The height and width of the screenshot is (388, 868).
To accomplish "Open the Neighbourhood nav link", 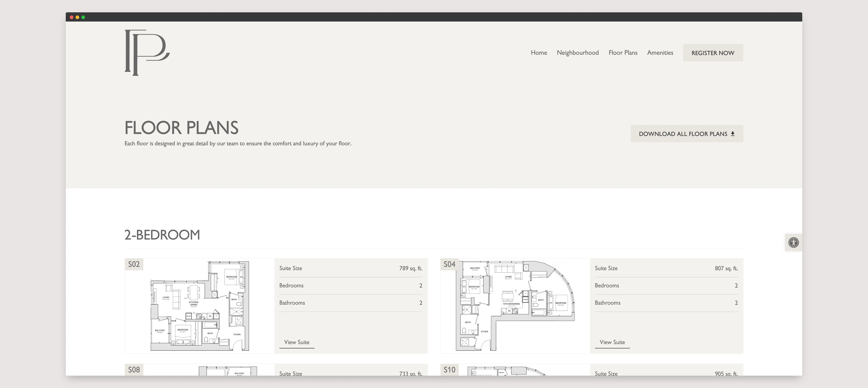I will click(x=578, y=53).
